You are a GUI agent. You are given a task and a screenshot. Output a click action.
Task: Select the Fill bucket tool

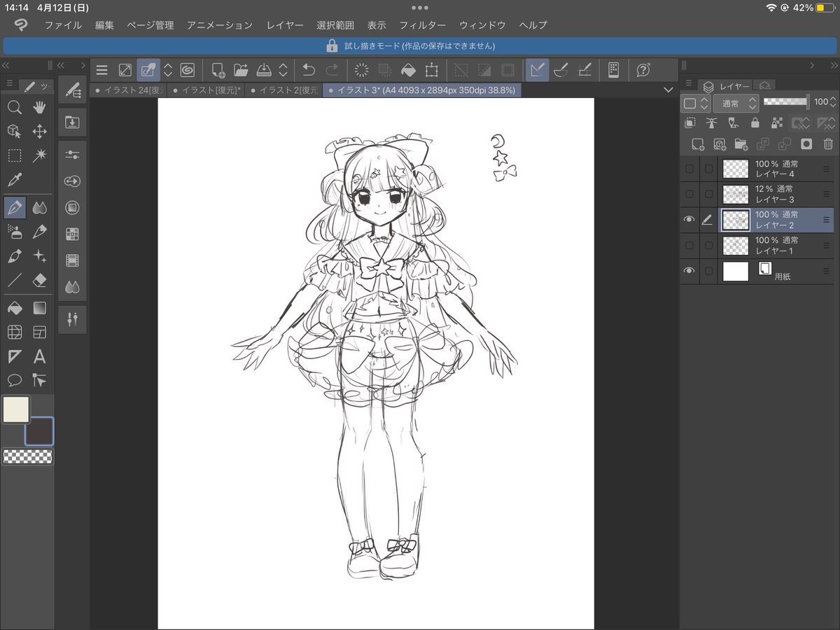pos(15,307)
